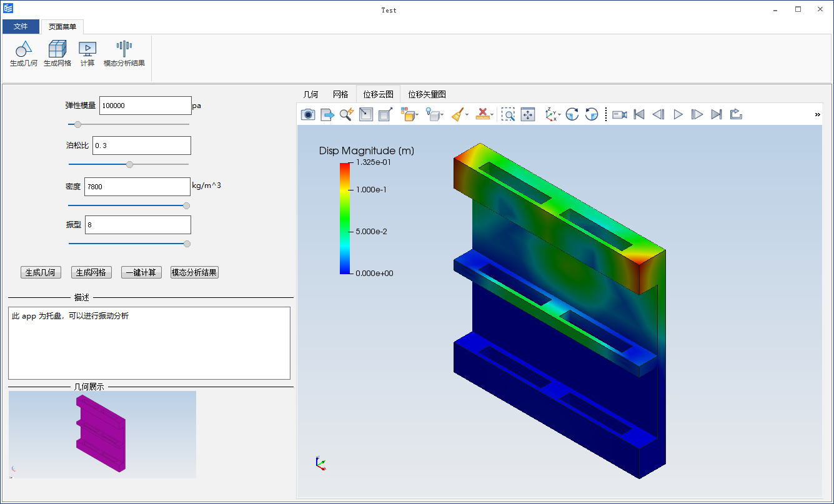Rotate view clockwise icon
Viewport: 834px width, 504px height.
572,114
